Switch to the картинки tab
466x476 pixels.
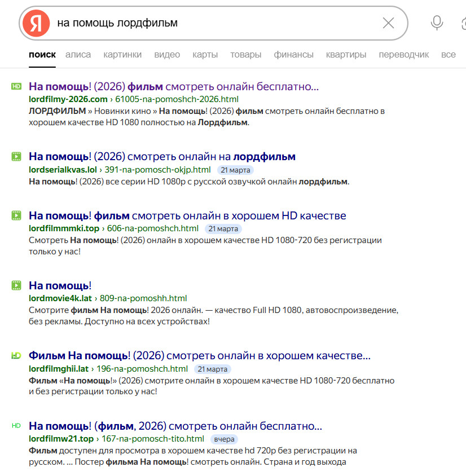[x=122, y=55]
